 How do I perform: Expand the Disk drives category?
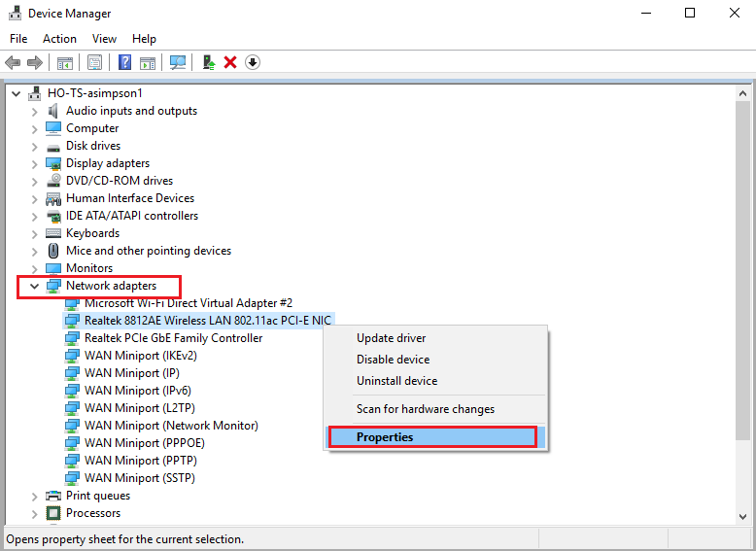(x=34, y=147)
